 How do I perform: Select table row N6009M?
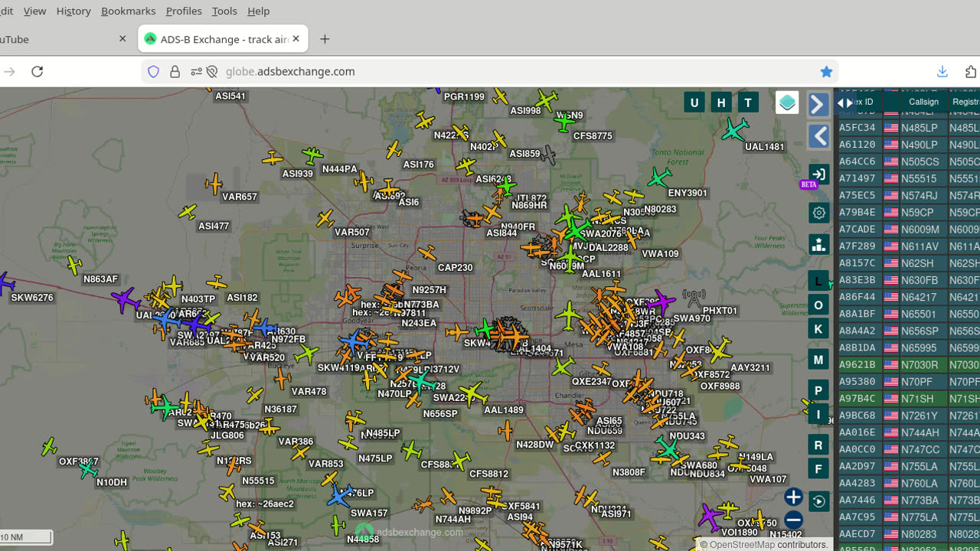(x=908, y=229)
